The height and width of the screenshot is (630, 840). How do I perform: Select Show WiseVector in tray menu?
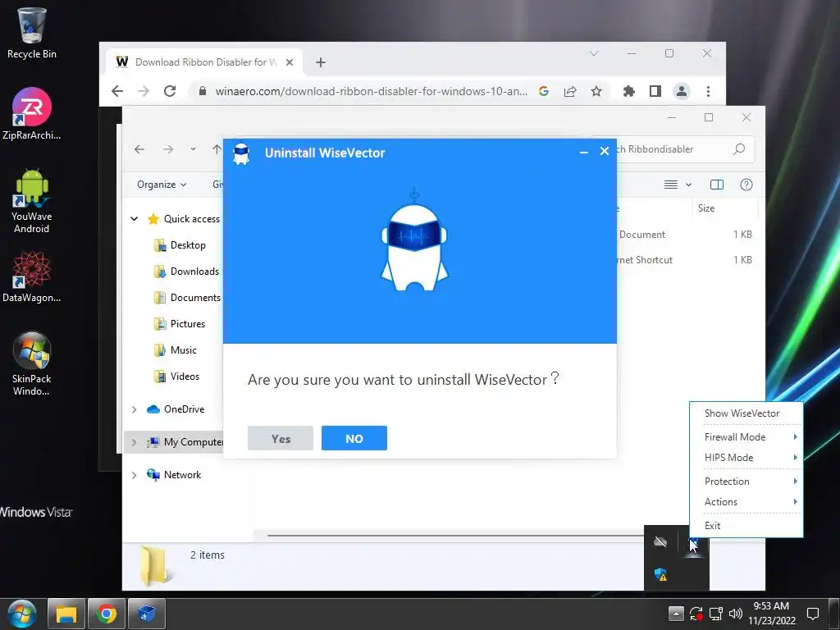(x=742, y=413)
